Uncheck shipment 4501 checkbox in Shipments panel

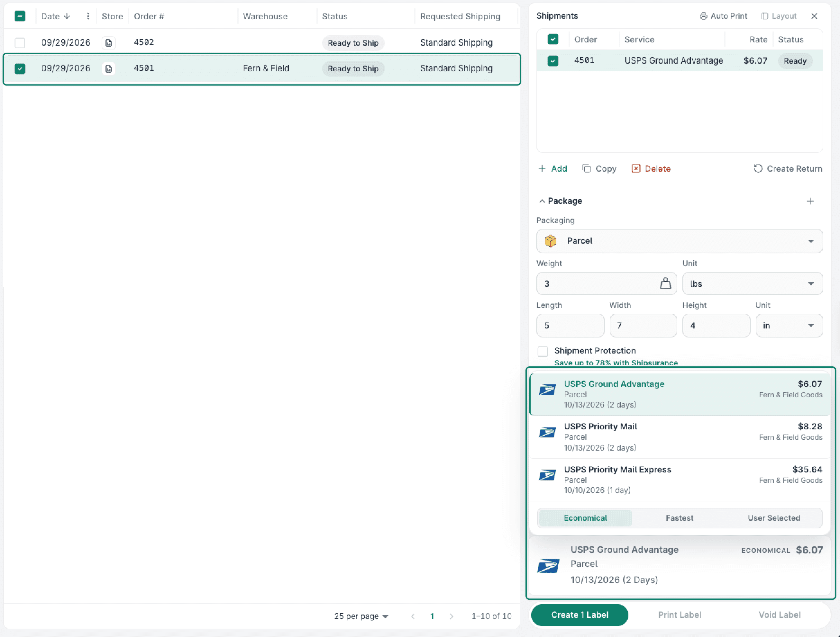coord(553,61)
